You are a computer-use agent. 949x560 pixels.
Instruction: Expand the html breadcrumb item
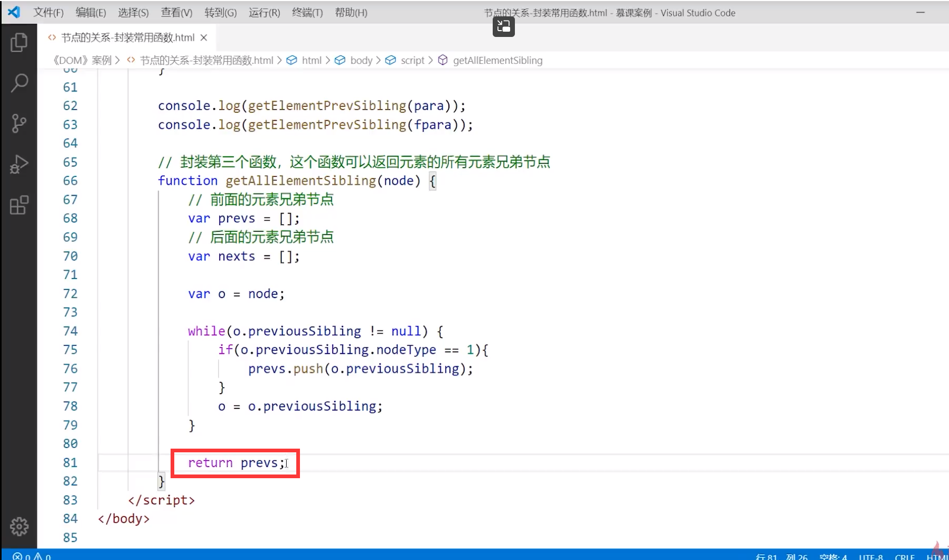pos(312,60)
